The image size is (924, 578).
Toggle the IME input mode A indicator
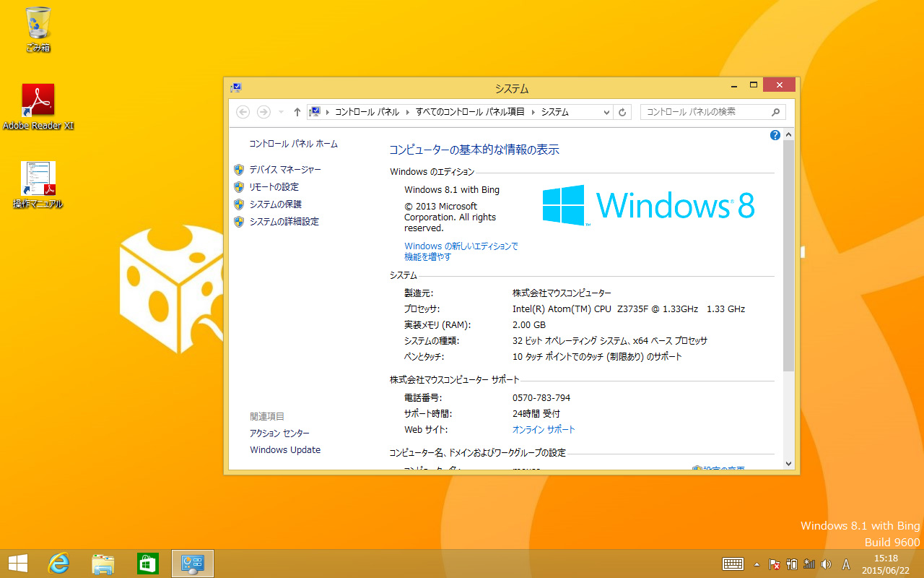[847, 564]
